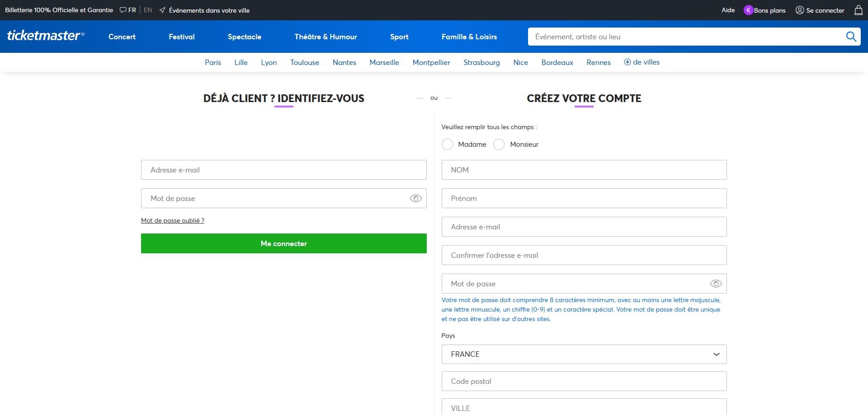This screenshot has height=415, width=868.
Task: Click the Pays label
Action: [448, 336]
